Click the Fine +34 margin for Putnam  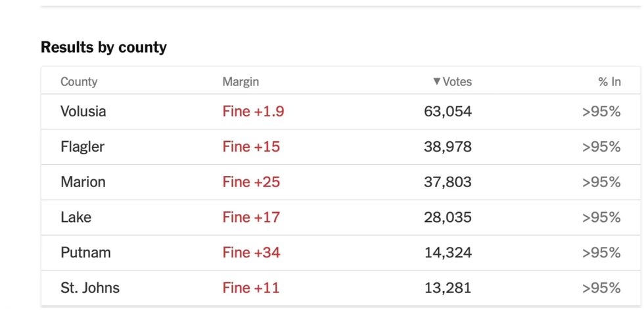pyautogui.click(x=251, y=253)
